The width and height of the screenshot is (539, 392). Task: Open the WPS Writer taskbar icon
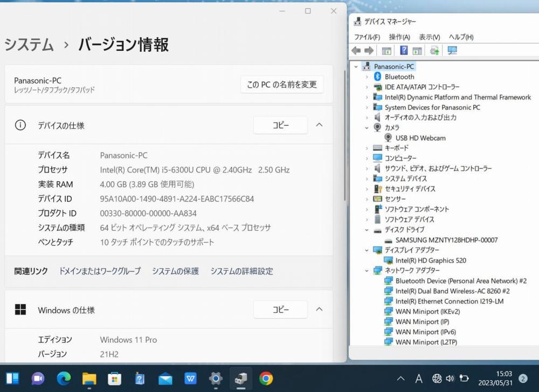pos(190,379)
